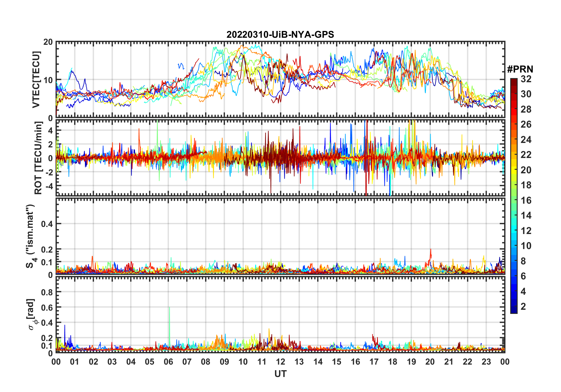This screenshot has height=392, width=561.
Task: Click colorbar tick label 24
Action: tap(526, 140)
